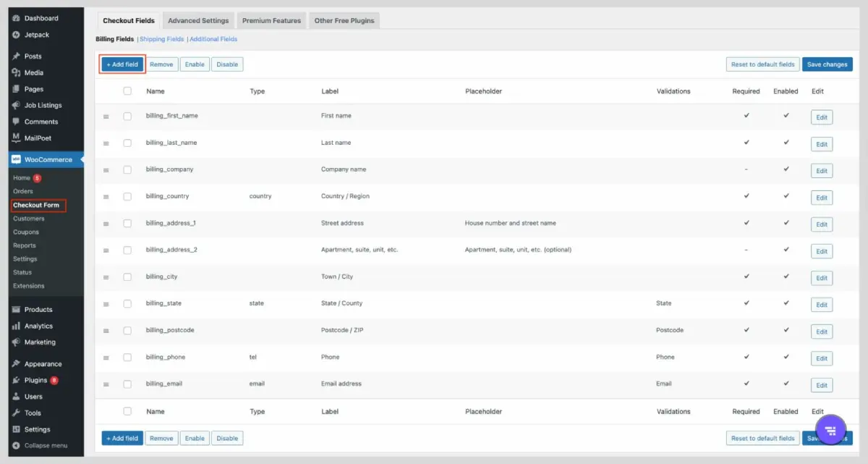Image resolution: width=868 pixels, height=464 pixels.
Task: Select the Checkout Fields tab
Action: (x=129, y=20)
